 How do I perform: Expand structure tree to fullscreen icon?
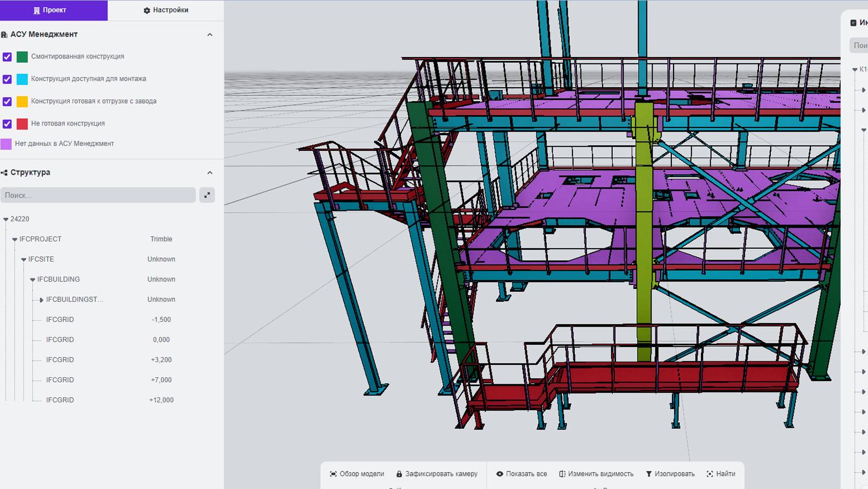207,195
